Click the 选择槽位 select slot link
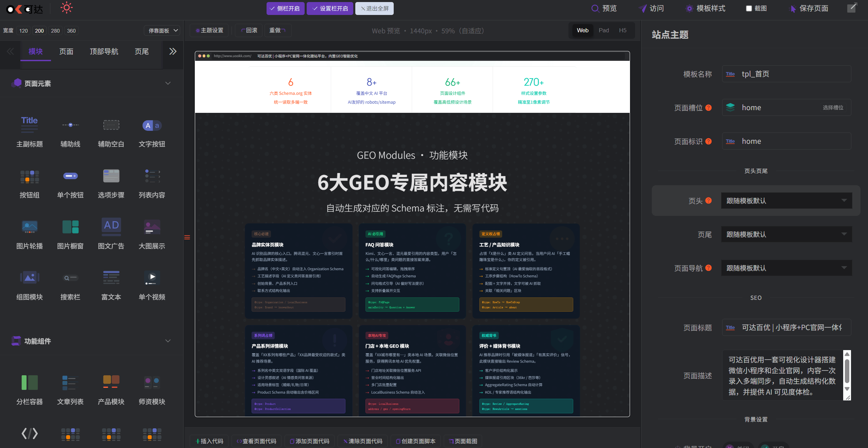Viewport: 868px width, 448px height. pos(833,107)
